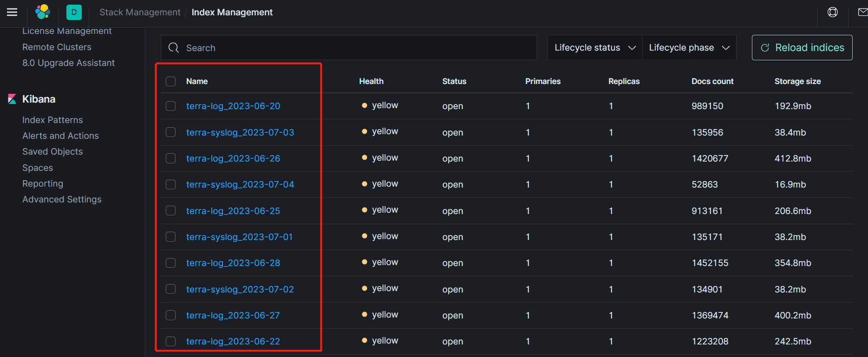Open the hamburger navigation menu
This screenshot has width=868, height=357.
click(12, 12)
